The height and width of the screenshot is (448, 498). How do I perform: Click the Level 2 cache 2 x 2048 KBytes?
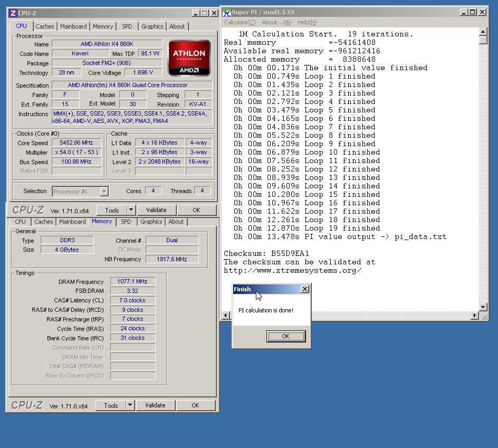coord(159,161)
